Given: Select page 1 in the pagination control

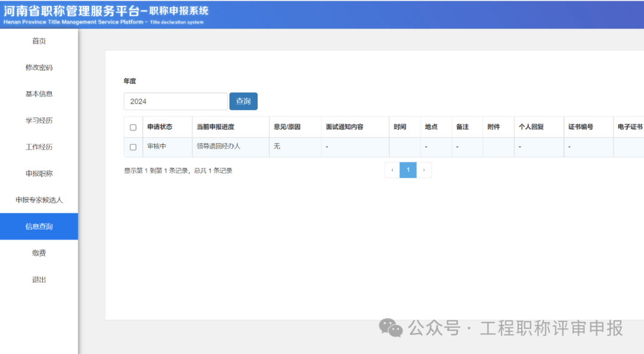Looking at the screenshot, I should [408, 170].
